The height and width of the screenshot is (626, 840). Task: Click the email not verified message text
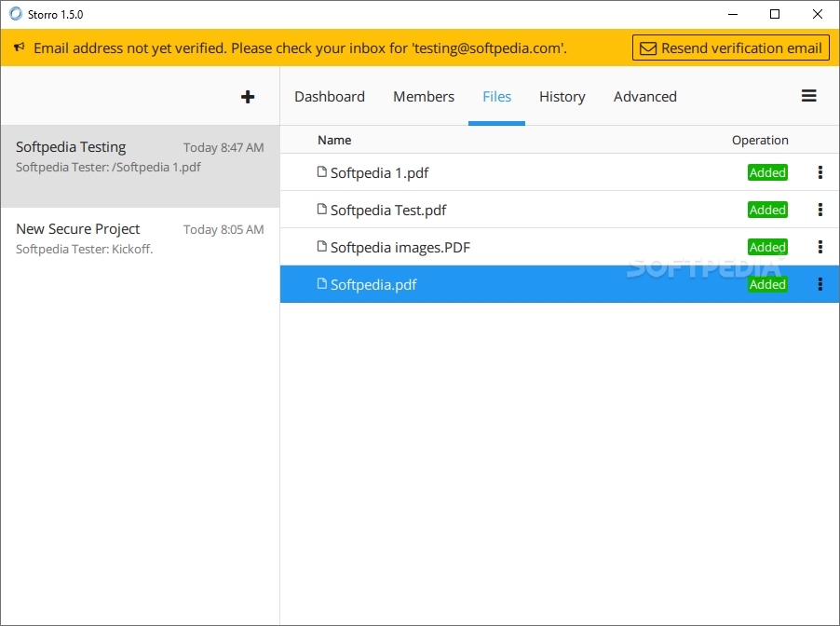(x=300, y=48)
